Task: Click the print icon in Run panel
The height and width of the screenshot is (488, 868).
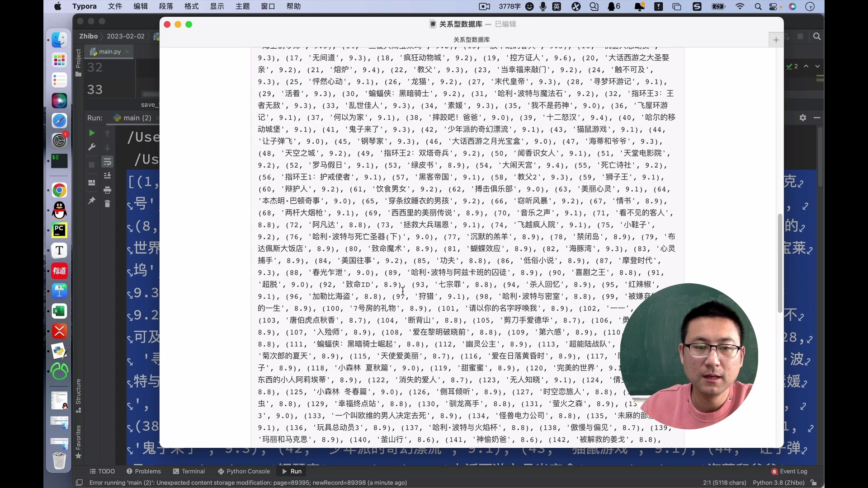Action: pos(107,190)
